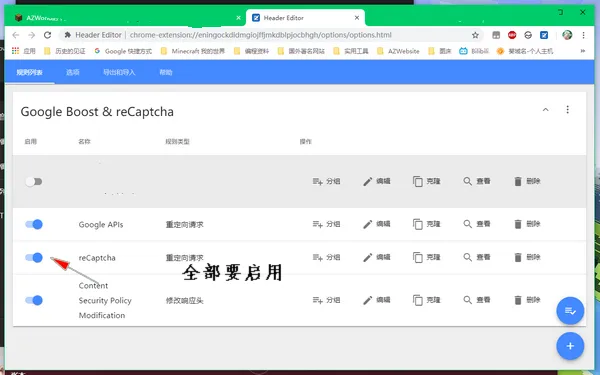Viewport: 600px width, 375px height.
Task: Add a new rule with the plus button
Action: click(570, 346)
